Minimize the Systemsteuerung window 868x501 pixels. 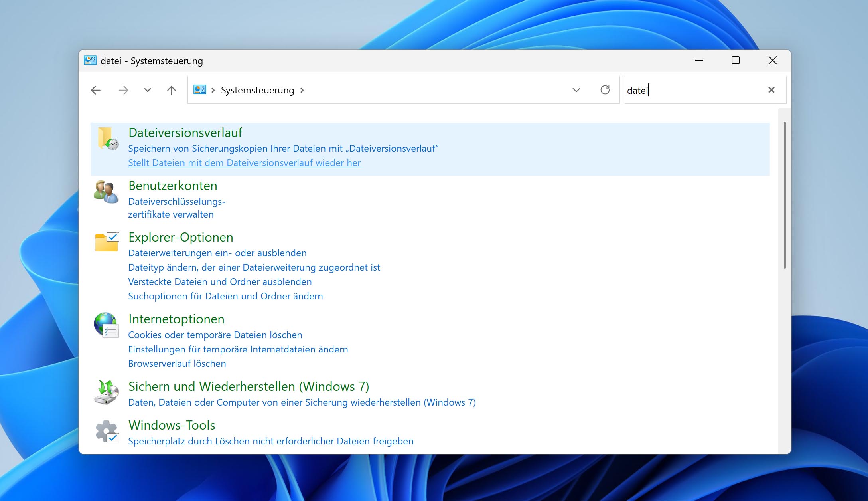(699, 60)
